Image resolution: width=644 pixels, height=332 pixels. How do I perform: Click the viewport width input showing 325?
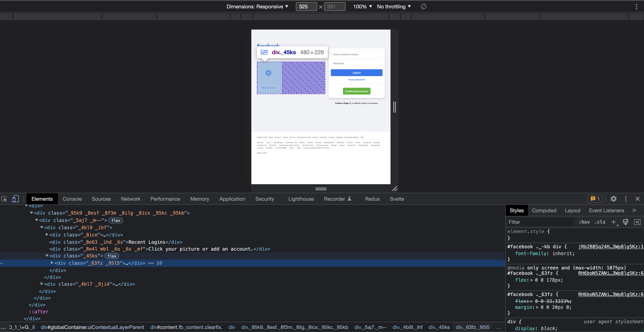(x=306, y=6)
